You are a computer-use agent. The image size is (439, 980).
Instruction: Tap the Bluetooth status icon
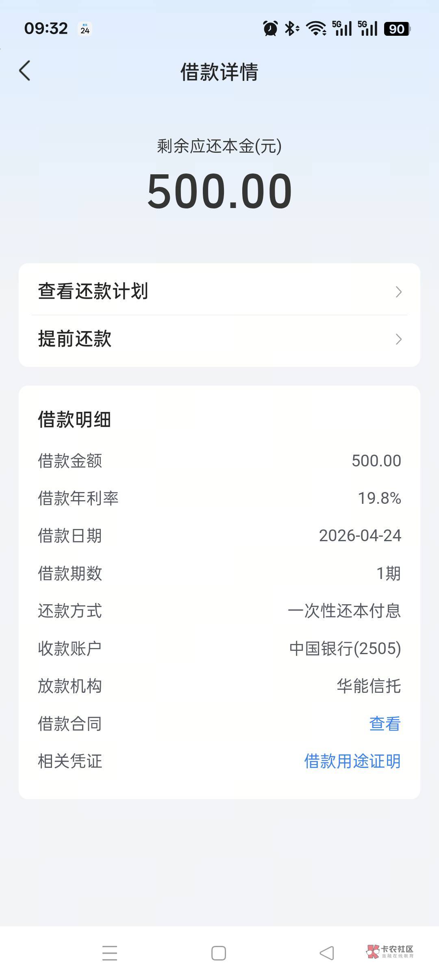291,29
